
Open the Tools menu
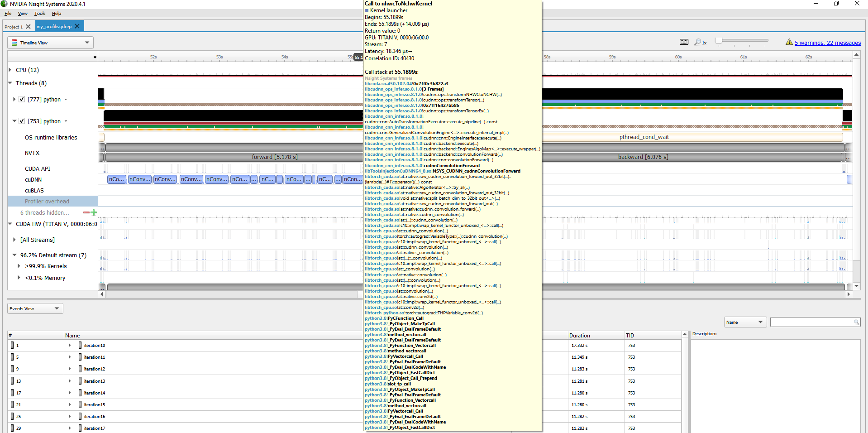[x=40, y=14]
